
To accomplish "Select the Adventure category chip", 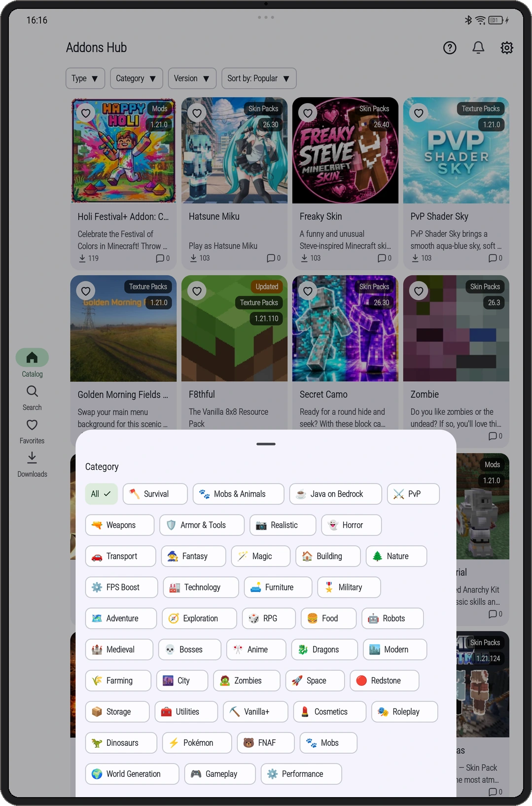I will (121, 618).
